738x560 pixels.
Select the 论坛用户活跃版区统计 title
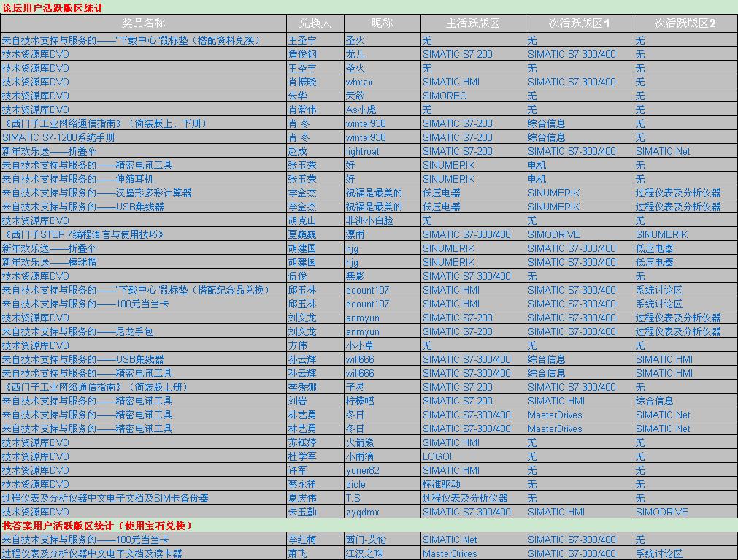click(53, 7)
